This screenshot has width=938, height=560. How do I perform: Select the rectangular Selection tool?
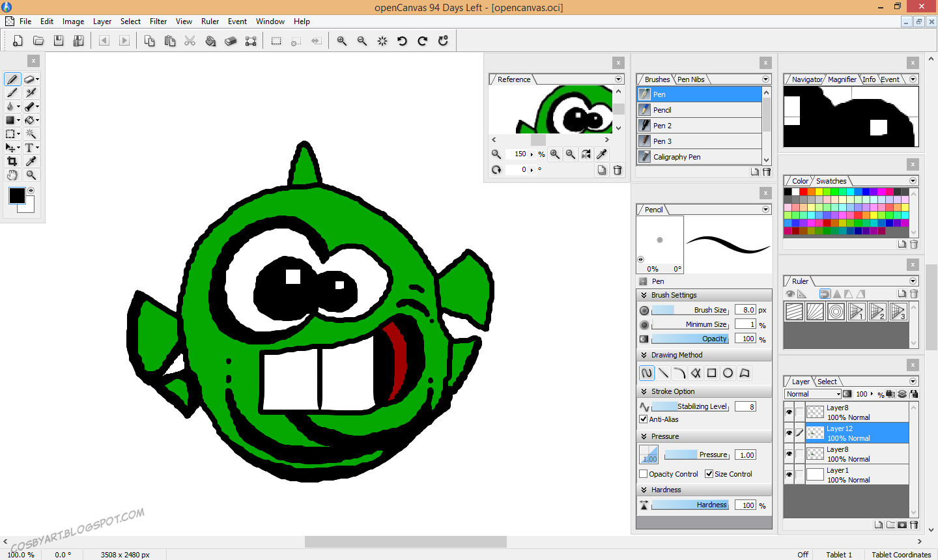(12, 134)
